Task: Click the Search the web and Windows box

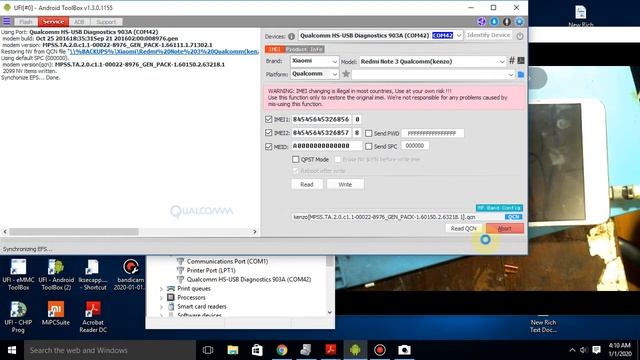Action: point(110,350)
